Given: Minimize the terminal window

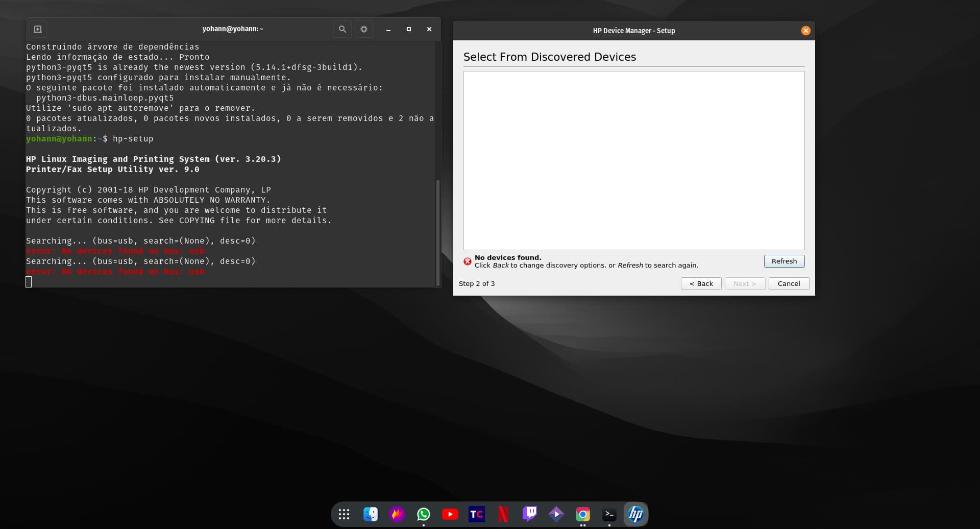Looking at the screenshot, I should pyautogui.click(x=388, y=29).
